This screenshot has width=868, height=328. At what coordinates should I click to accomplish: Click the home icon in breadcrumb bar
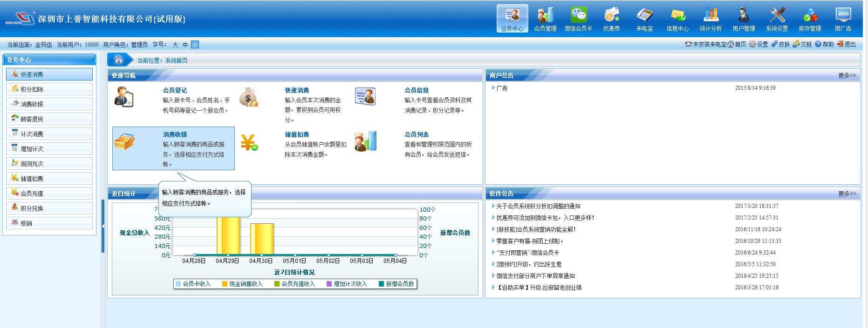119,60
